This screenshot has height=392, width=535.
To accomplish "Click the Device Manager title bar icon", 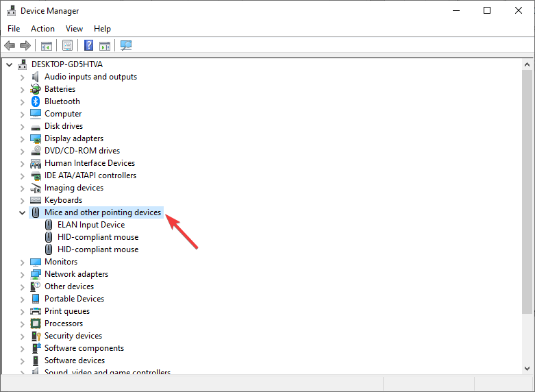I will click(x=11, y=10).
